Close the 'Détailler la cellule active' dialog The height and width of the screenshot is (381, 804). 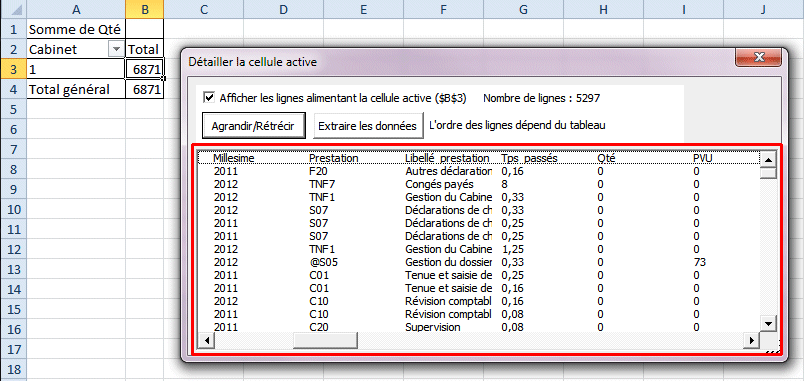[759, 56]
